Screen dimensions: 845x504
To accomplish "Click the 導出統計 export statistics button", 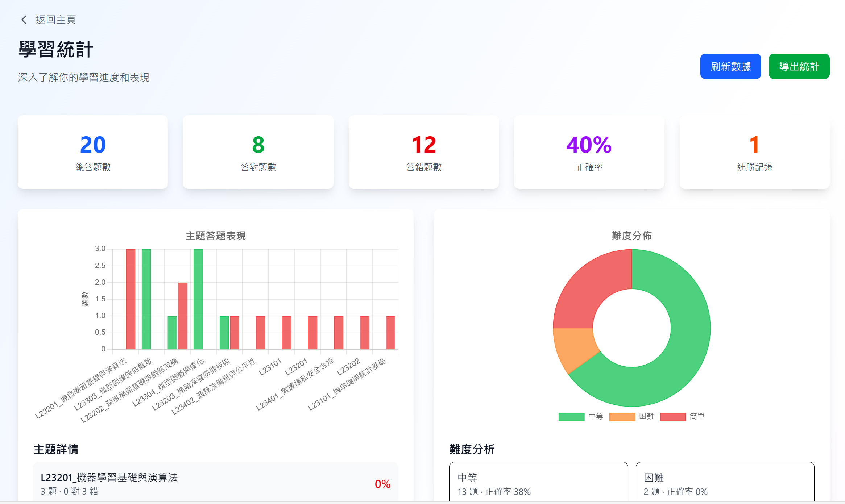I will (799, 66).
